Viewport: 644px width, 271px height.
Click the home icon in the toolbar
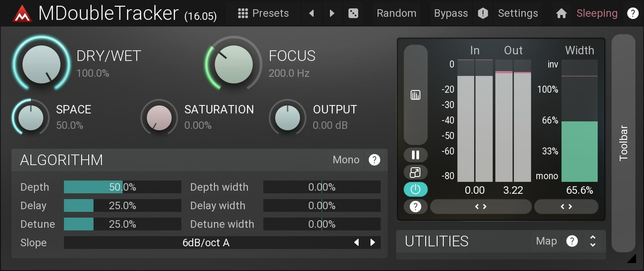(561, 13)
